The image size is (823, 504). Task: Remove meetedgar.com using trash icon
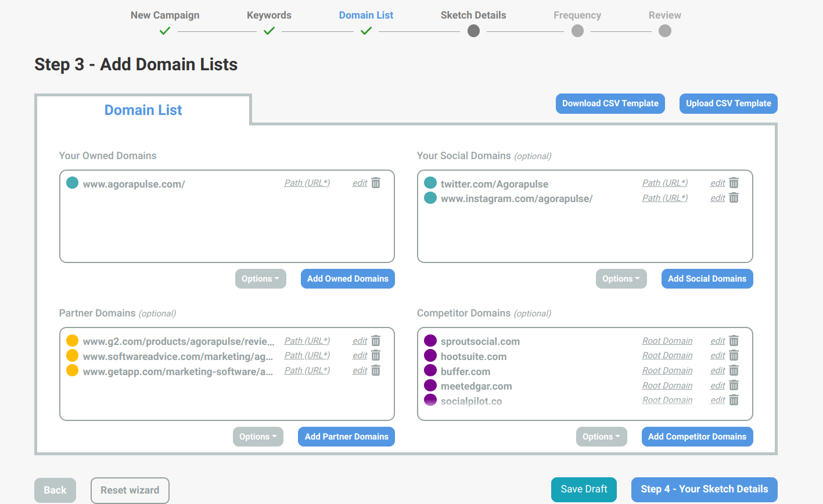click(x=734, y=386)
